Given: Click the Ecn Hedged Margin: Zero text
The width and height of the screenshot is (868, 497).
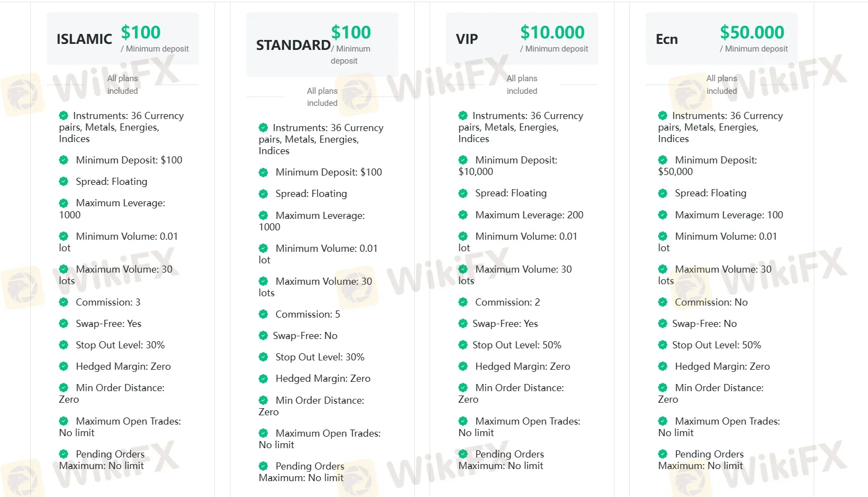Looking at the screenshot, I should tap(722, 366).
